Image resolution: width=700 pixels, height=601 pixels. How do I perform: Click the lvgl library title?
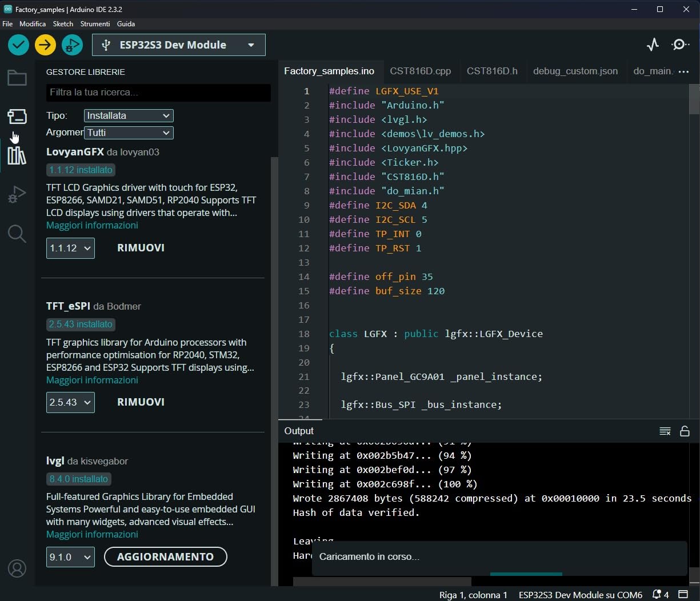pos(55,461)
